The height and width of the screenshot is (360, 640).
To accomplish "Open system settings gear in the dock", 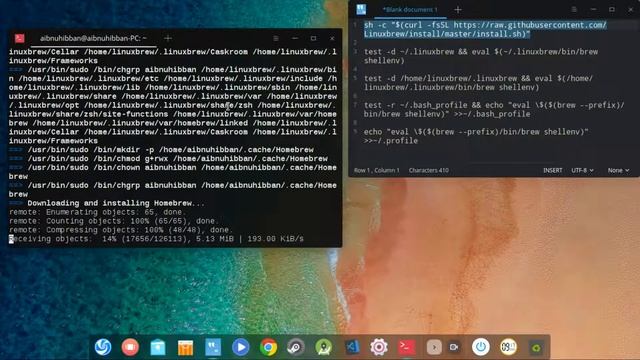I will tap(379, 347).
